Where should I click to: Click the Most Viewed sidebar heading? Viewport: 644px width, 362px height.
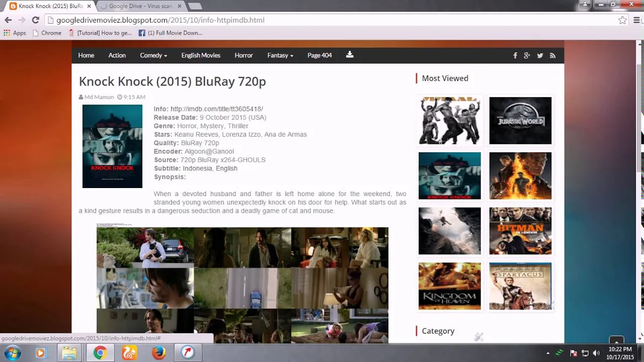[x=445, y=78]
